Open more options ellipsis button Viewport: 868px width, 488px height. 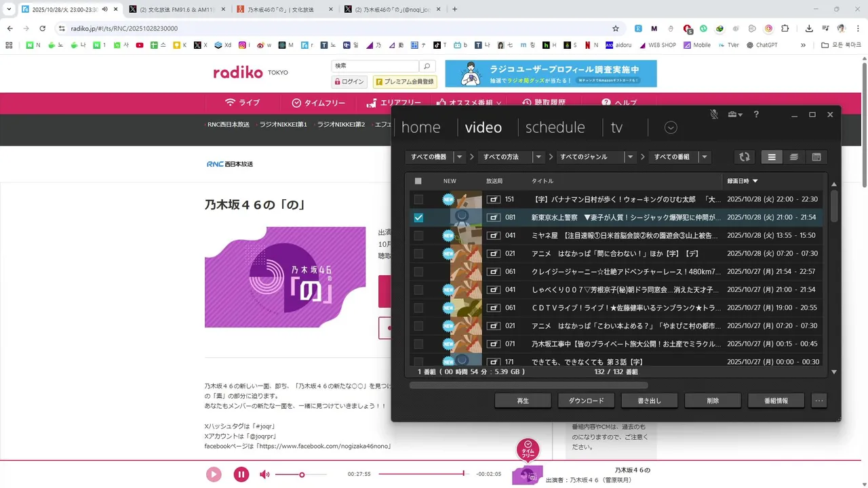(x=819, y=401)
